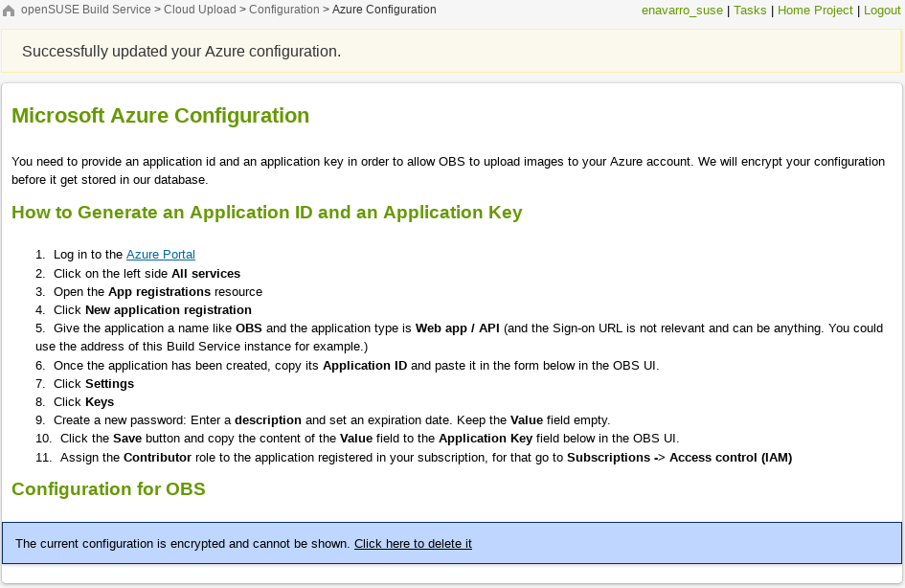Click the introductory paragraph text
Image resolution: width=905 pixels, height=588 pixels.
[446, 170]
